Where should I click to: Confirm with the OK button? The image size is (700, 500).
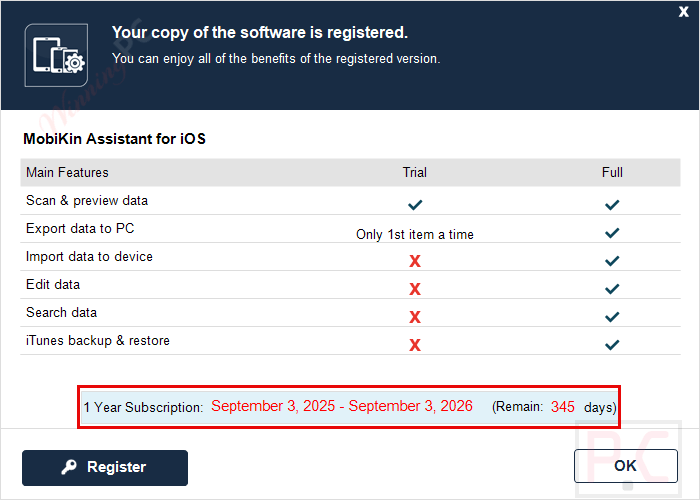pos(625,466)
